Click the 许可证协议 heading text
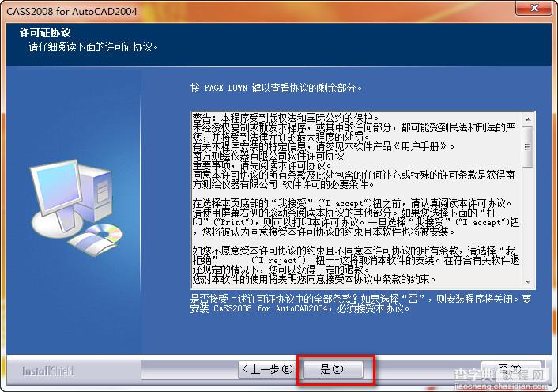This screenshot has width=558, height=392. pyautogui.click(x=45, y=33)
